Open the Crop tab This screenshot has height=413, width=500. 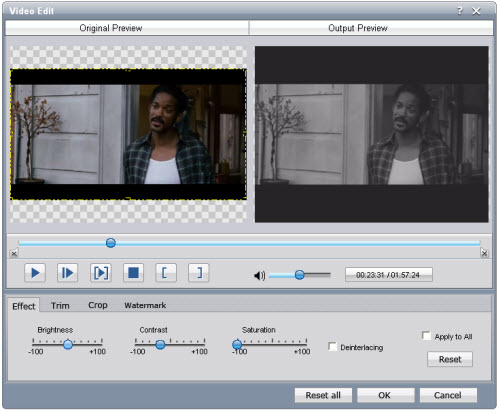click(98, 305)
